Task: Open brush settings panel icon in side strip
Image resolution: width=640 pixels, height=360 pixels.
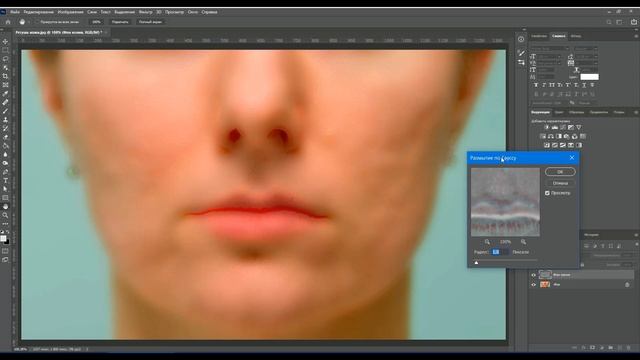Action: click(x=521, y=53)
